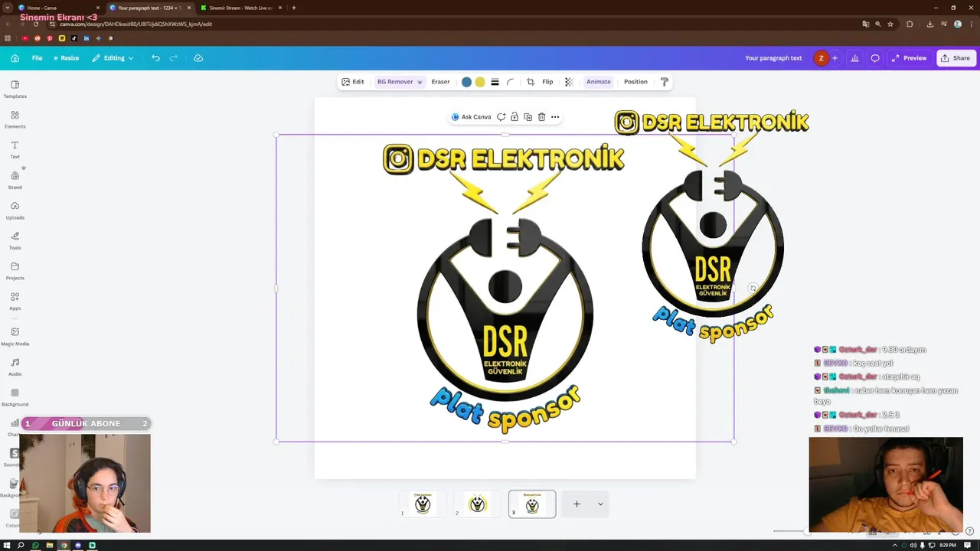Screen dimensions: 980x551
Task: Open the Templates panel in sidebar
Action: 15,89
